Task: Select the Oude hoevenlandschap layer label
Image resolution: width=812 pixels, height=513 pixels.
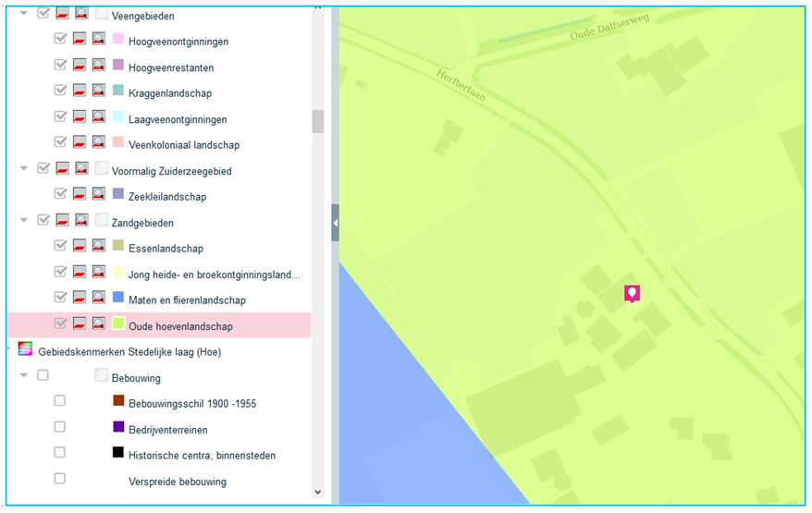Action: [180, 326]
